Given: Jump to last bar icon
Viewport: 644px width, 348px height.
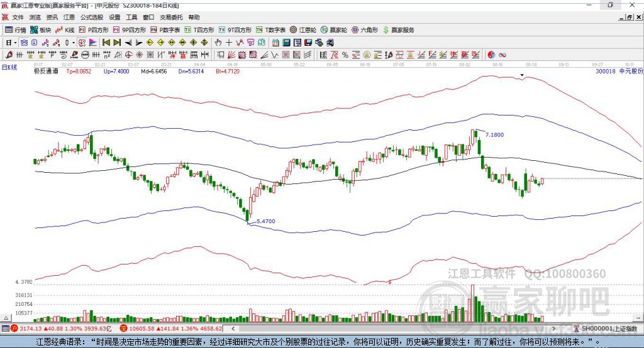Looking at the screenshot, I should pyautogui.click(x=117, y=43).
